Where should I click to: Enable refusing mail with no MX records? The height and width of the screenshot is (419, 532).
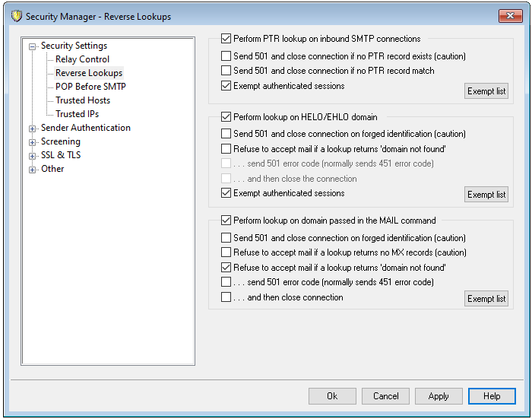[226, 252]
